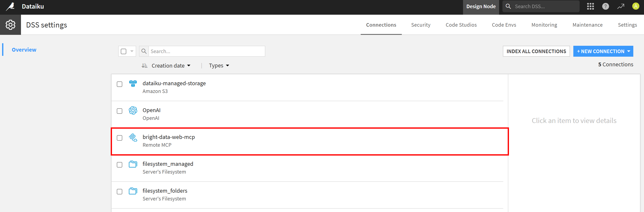Image resolution: width=644 pixels, height=212 pixels.
Task: Open the Types filter dropdown
Action: point(219,65)
